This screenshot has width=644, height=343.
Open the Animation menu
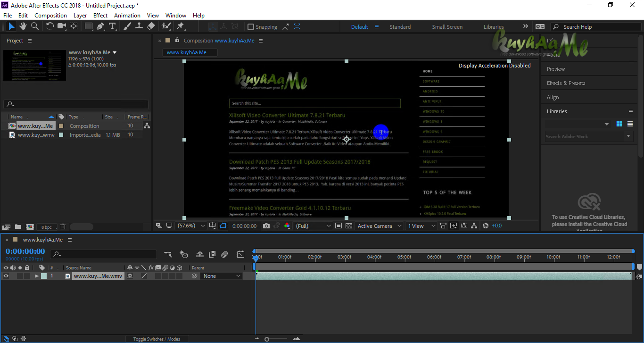[x=127, y=15]
